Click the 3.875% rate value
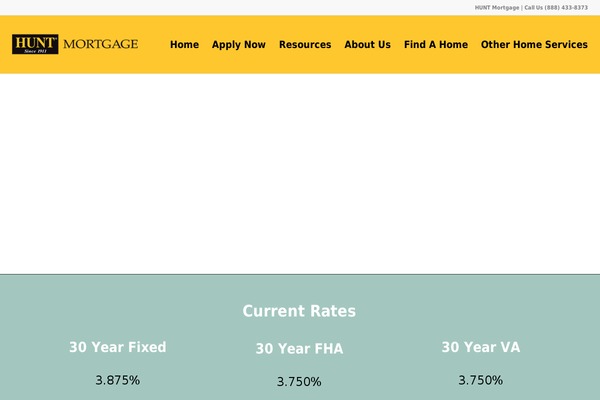The image size is (600, 400). pos(117,381)
